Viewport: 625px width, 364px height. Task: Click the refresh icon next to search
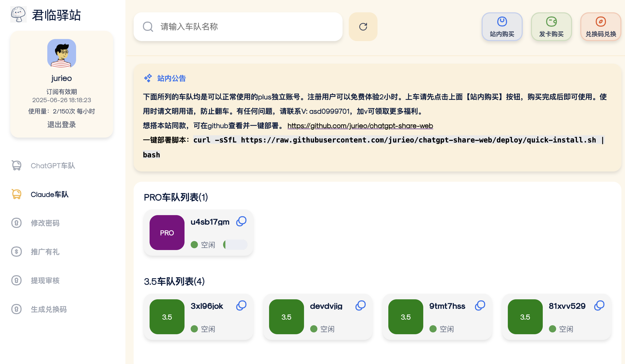tap(363, 27)
